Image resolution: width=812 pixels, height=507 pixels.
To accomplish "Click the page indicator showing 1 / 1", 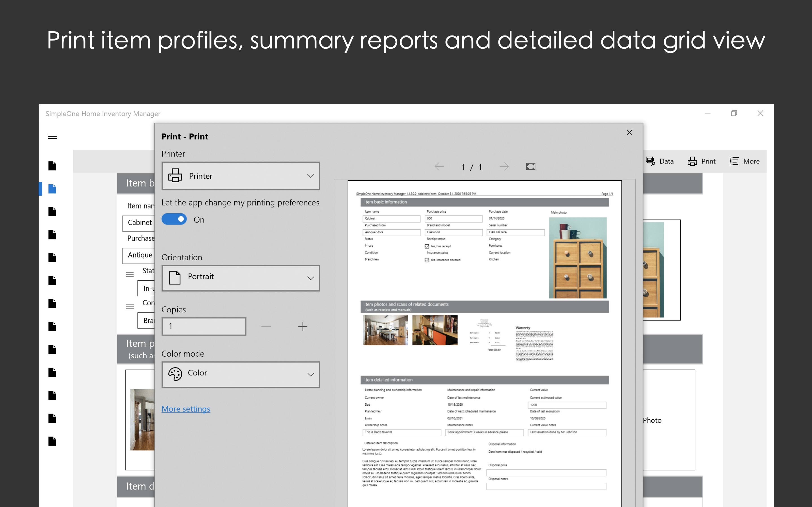I will (471, 167).
